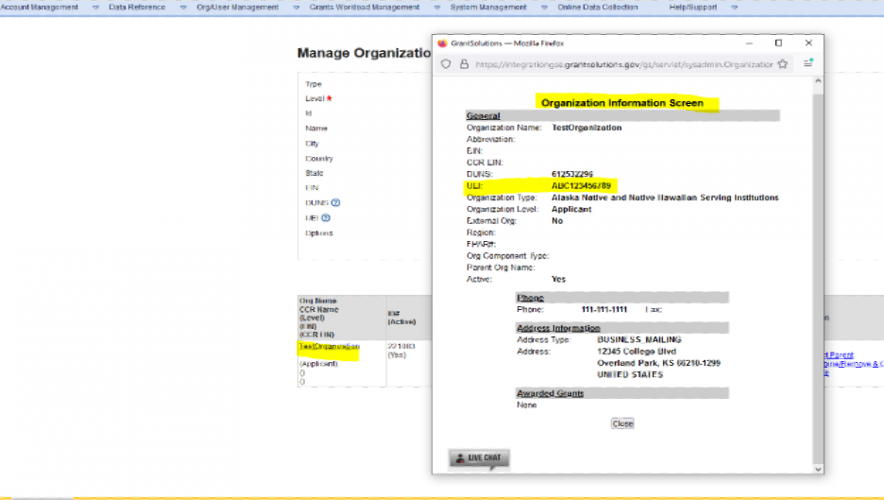Maximize the GrantSolutions popup window

click(x=779, y=43)
